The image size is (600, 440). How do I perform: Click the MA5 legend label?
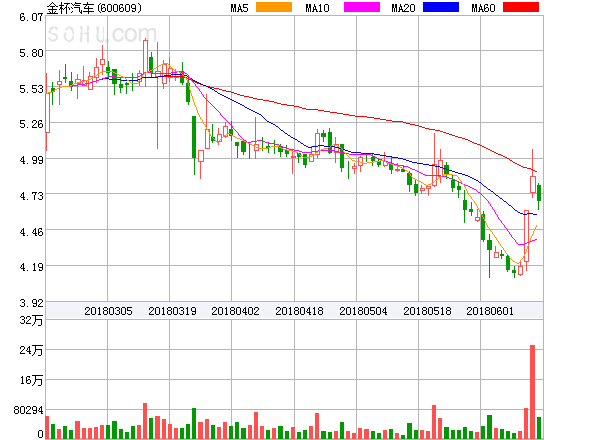pyautogui.click(x=240, y=8)
